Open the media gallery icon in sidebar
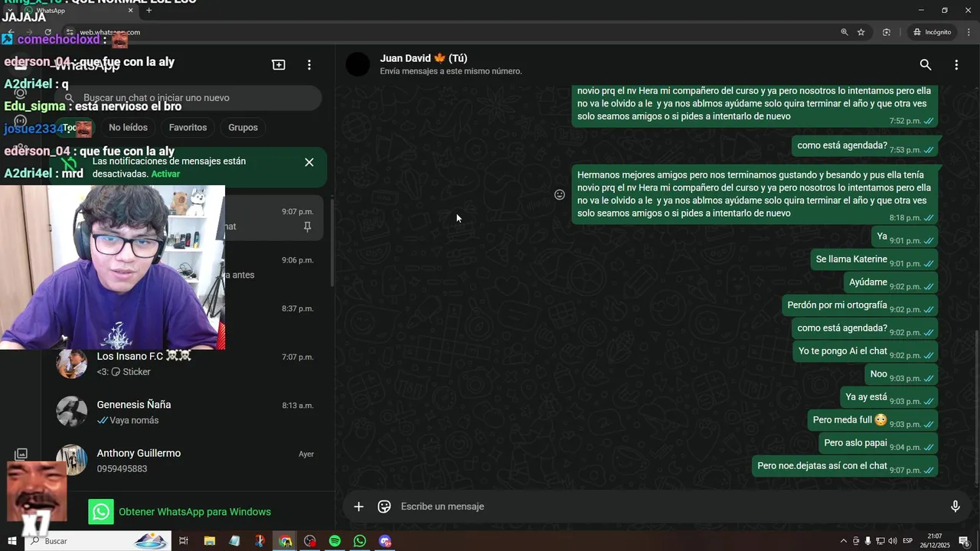Image resolution: width=980 pixels, height=551 pixels. 21,454
